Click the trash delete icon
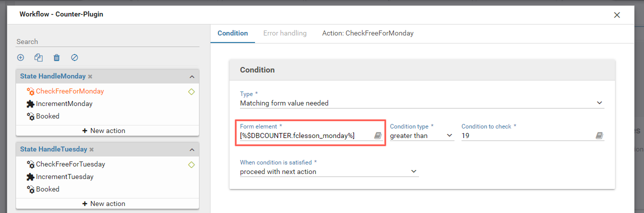Screen dimensions: 644x213 click(56, 58)
